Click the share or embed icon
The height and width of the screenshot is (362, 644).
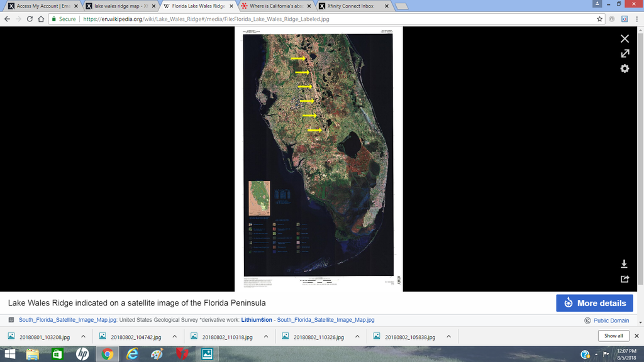(625, 279)
